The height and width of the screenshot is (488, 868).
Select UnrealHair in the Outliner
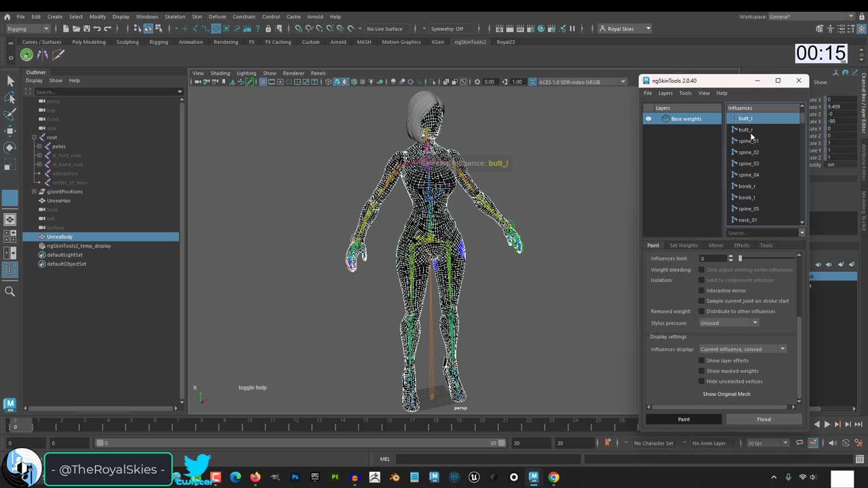click(x=58, y=201)
